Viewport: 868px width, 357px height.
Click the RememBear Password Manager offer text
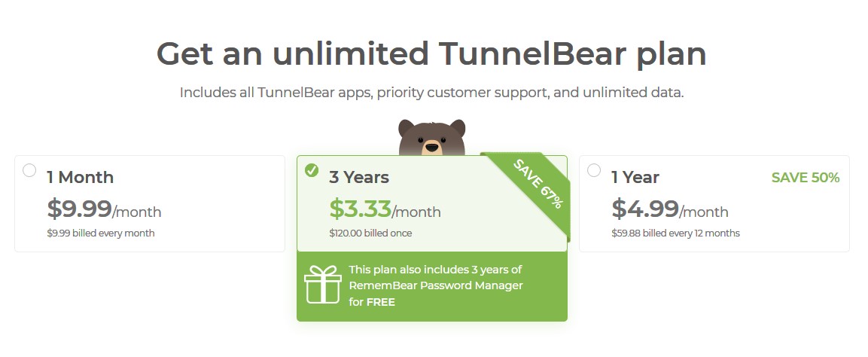pyautogui.click(x=436, y=285)
